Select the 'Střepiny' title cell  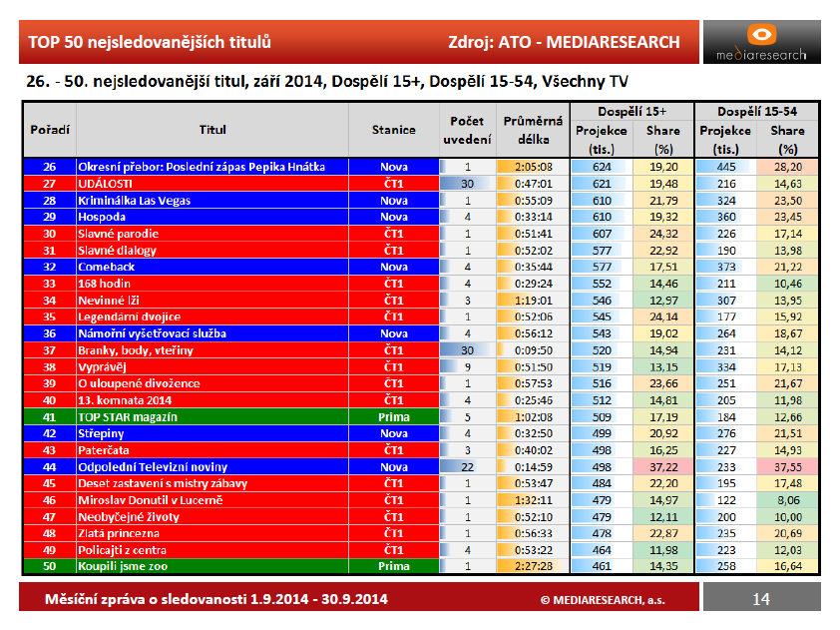(212, 433)
